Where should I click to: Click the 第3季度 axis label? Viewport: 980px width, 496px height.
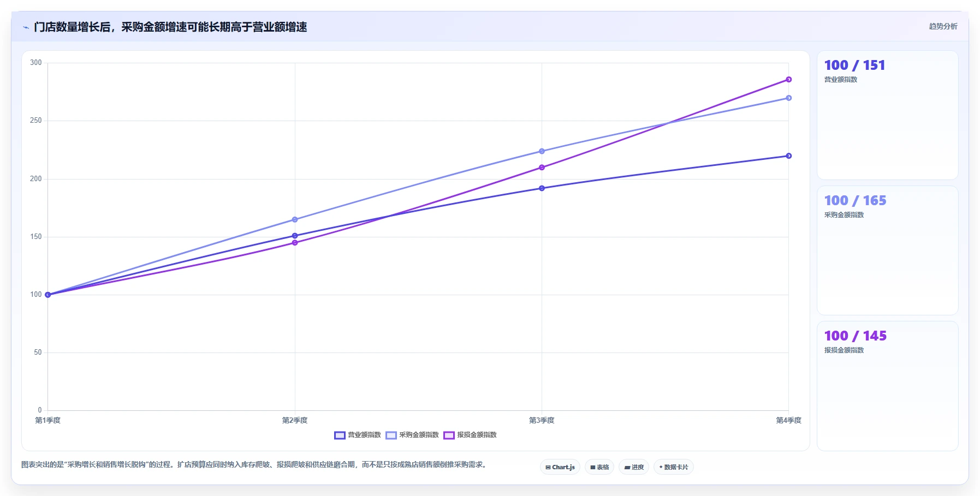[542, 421]
